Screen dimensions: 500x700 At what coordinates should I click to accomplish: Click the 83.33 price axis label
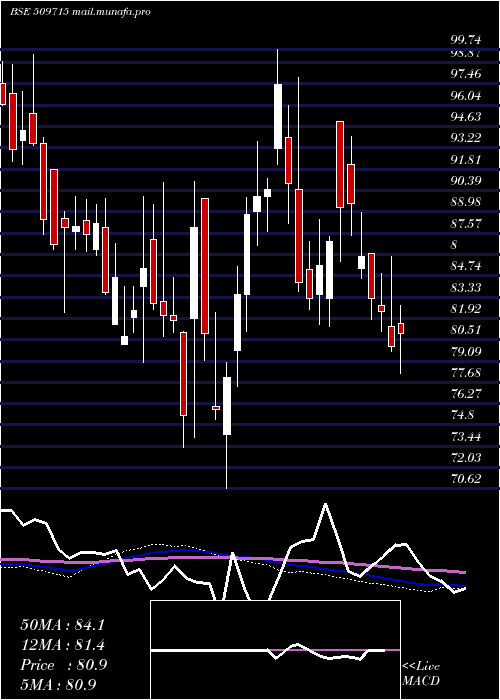pyautogui.click(x=466, y=288)
